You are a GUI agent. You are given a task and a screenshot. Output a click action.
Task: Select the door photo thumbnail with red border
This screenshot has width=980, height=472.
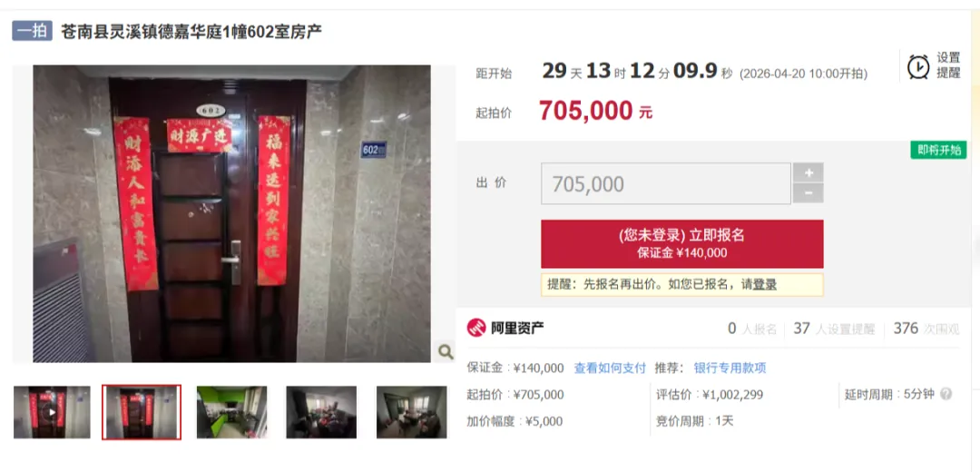click(142, 412)
